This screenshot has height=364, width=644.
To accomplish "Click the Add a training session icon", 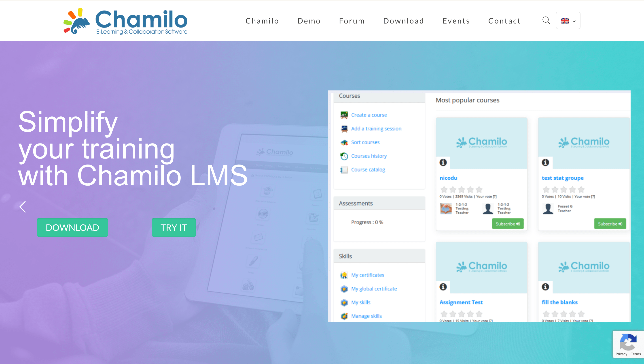I will coord(344,128).
